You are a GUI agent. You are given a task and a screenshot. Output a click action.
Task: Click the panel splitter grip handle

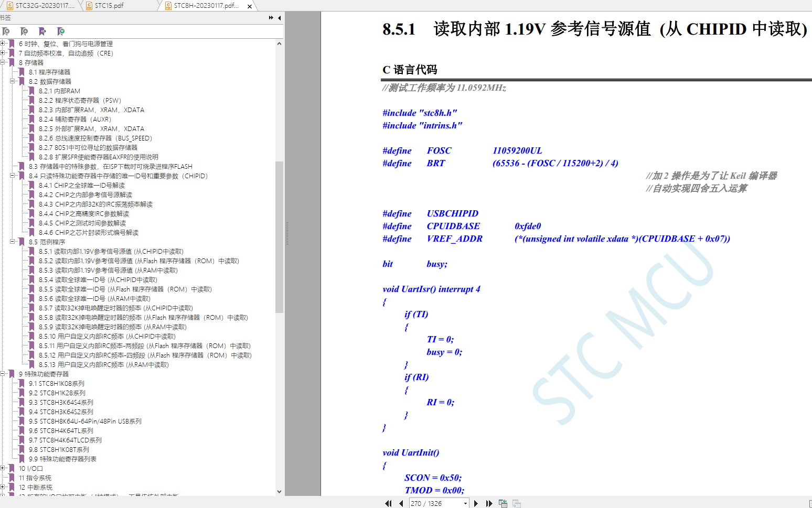(287, 234)
